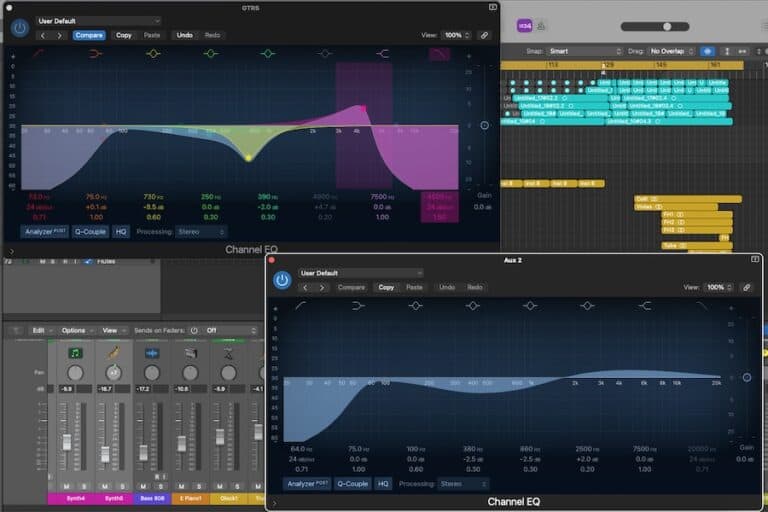This screenshot has height=512, width=768.
Task: Enable the high-pass filter band in GTRS EQ
Action: click(38, 53)
